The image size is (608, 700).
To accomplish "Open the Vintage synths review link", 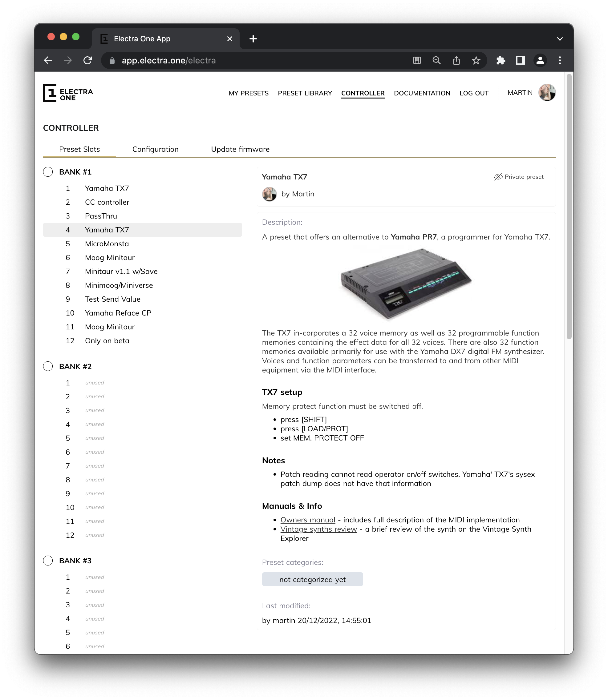I will coord(318,529).
